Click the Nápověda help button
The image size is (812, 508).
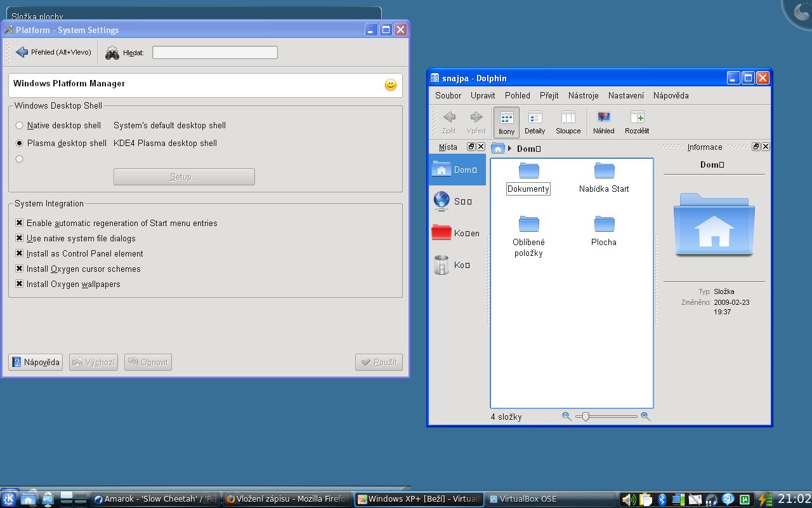click(36, 363)
